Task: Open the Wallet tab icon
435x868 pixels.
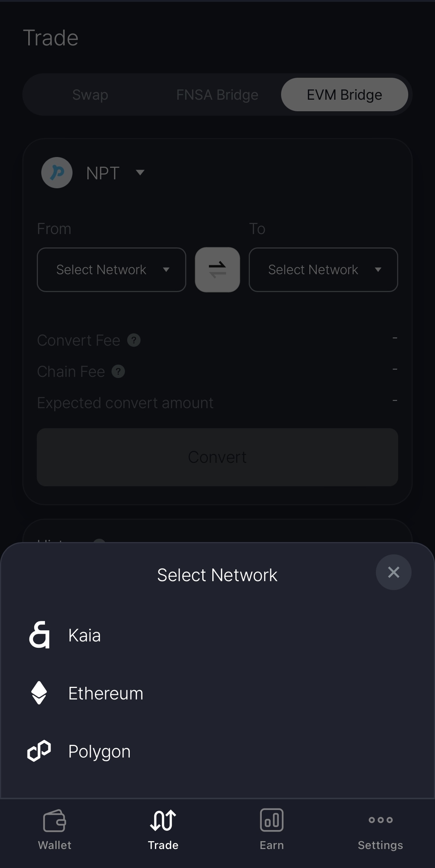Action: [55, 820]
